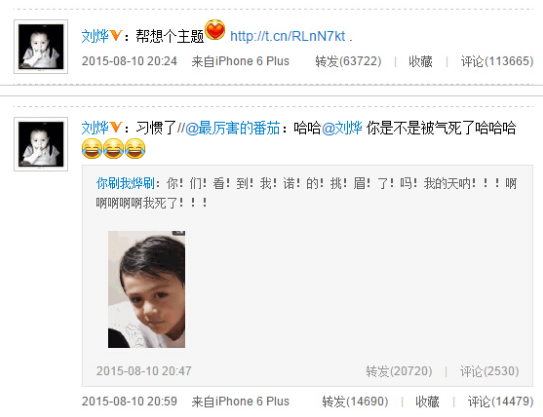
Task: Open 评论(113665) on the first post
Action: pos(497,61)
